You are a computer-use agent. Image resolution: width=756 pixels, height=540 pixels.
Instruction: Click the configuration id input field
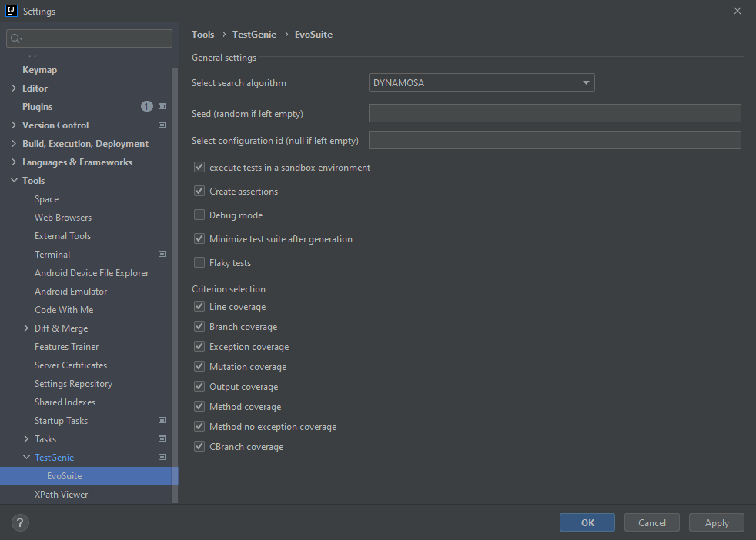coord(554,140)
